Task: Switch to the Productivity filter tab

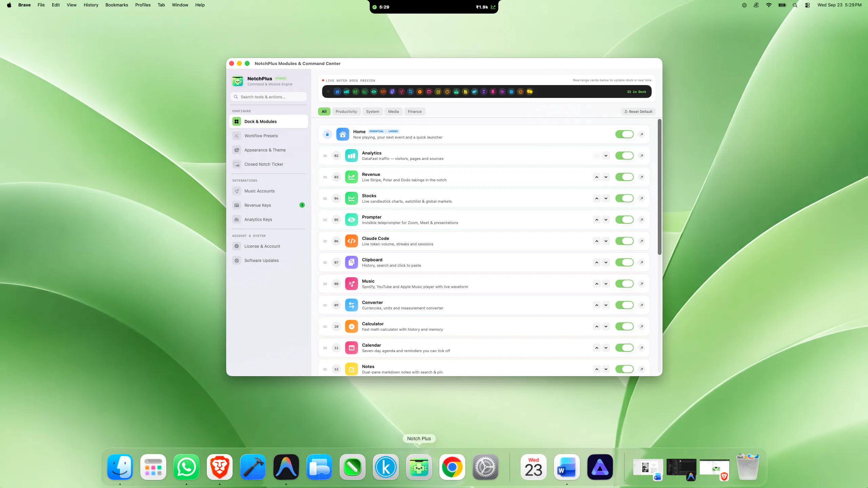Action: pos(346,111)
